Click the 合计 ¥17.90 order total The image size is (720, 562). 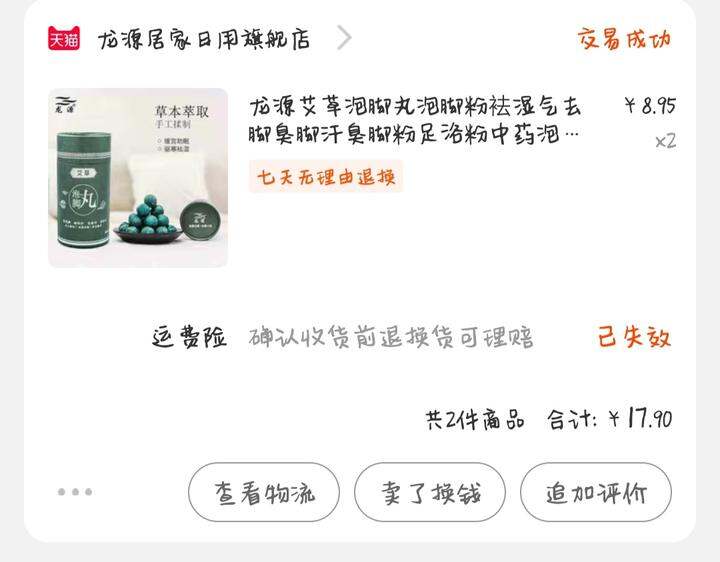(609, 419)
